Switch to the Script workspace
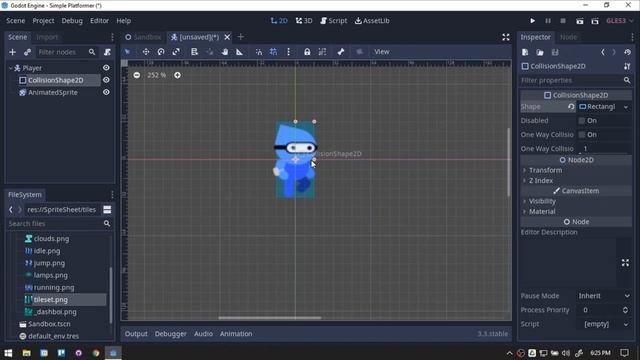This screenshot has height=360, width=640. pos(333,21)
